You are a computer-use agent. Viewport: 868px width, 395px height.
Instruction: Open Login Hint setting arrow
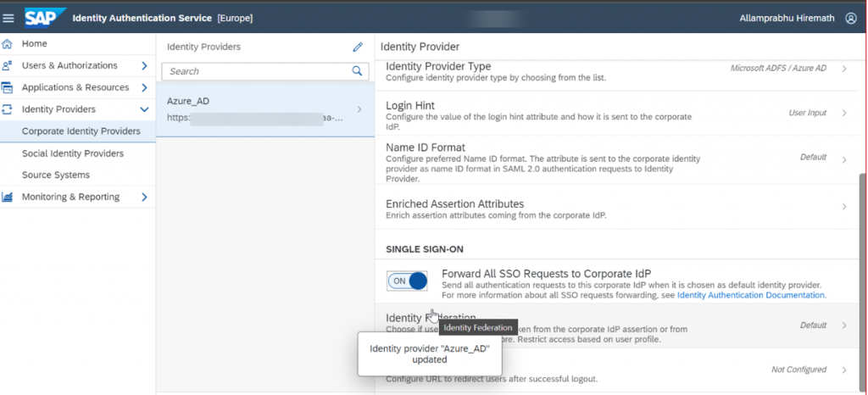844,113
